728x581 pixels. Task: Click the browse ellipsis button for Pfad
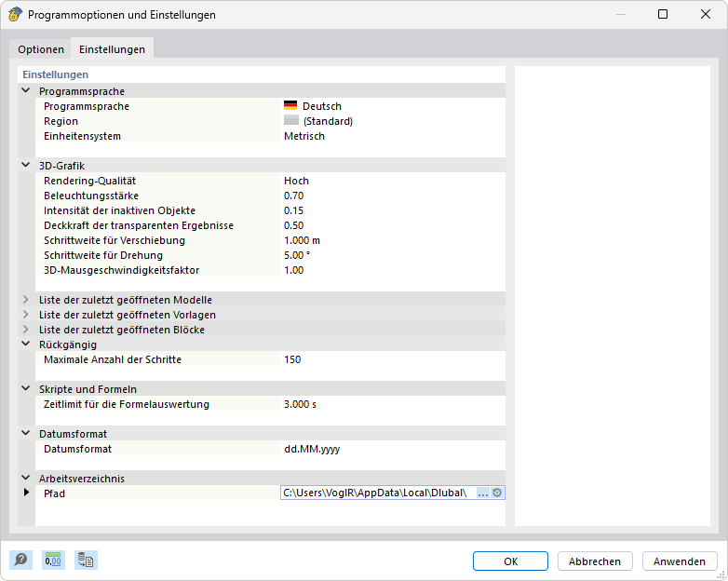(482, 493)
